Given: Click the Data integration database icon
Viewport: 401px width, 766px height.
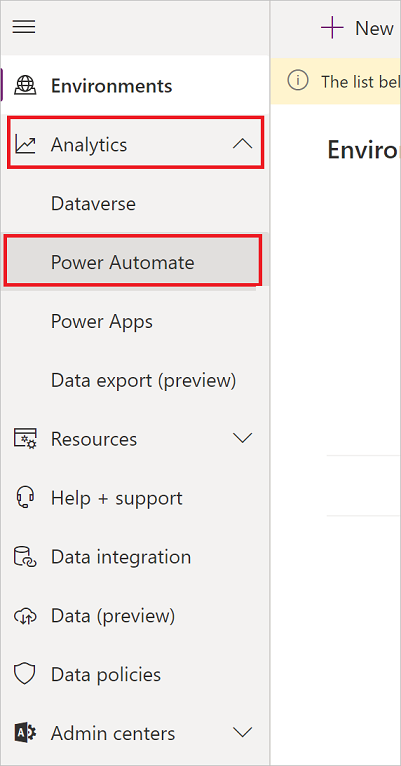Looking at the screenshot, I should click(24, 556).
